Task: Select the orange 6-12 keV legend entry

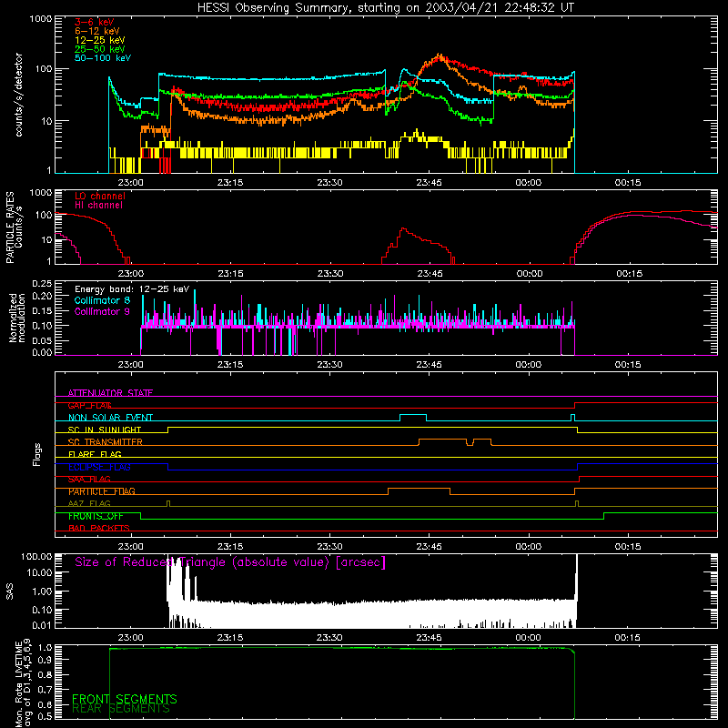Action: tap(96, 31)
